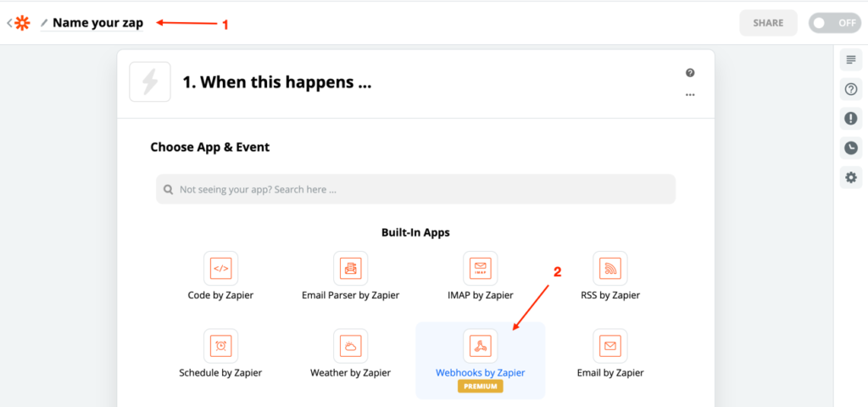Select the IMAP by Zapier icon

[x=480, y=269]
